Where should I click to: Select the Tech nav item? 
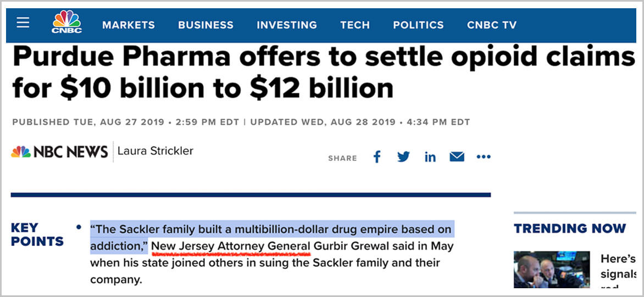[x=354, y=25]
